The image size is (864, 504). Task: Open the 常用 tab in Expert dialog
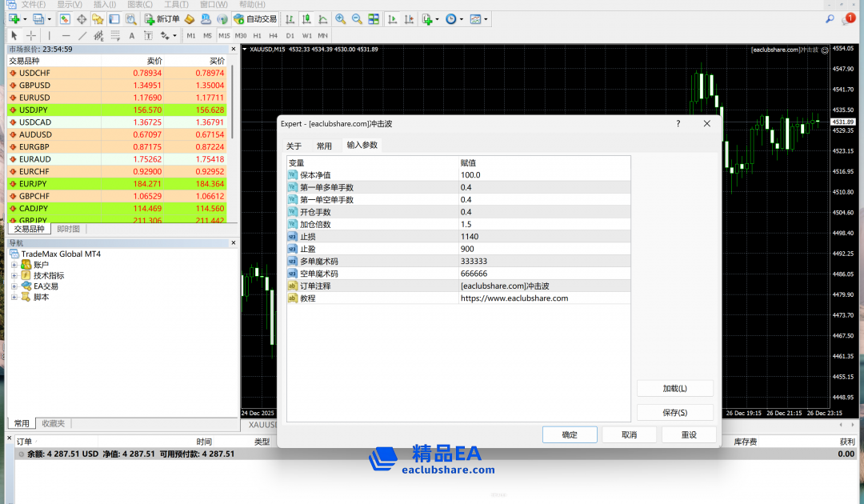point(324,146)
